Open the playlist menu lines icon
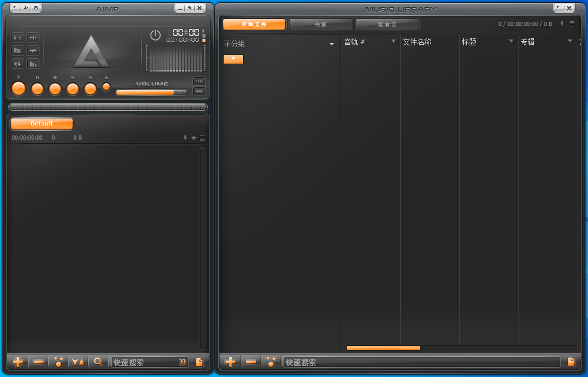The height and width of the screenshot is (377, 588). pos(202,138)
